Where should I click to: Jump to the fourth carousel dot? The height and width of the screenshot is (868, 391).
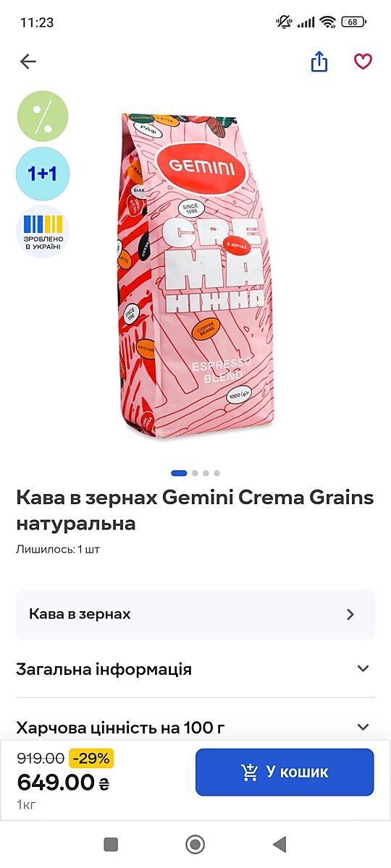click(x=216, y=473)
